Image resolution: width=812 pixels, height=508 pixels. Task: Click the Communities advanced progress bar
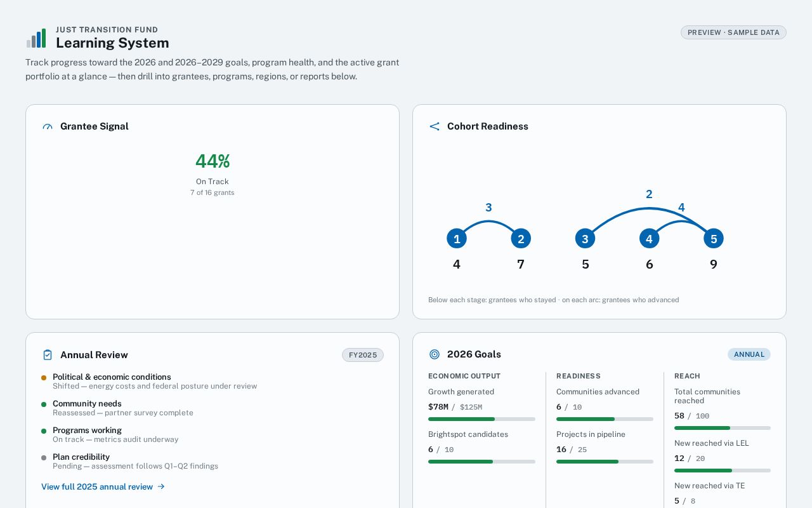point(605,419)
